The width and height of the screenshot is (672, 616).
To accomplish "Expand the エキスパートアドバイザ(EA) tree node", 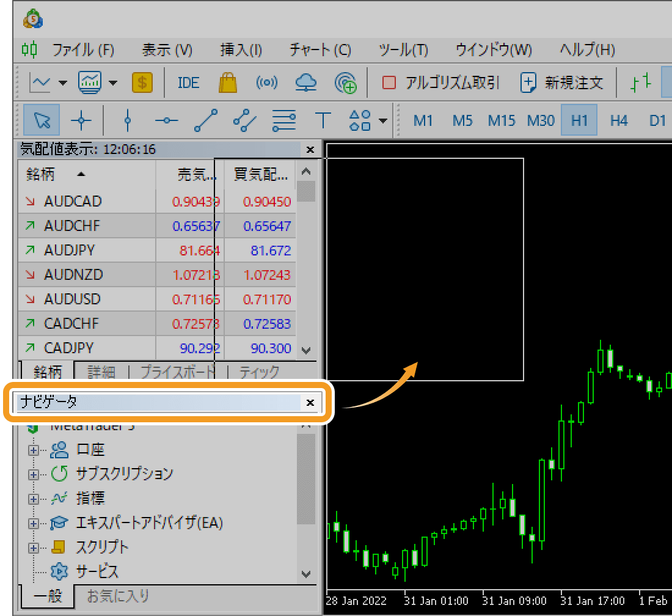I will pyautogui.click(x=34, y=523).
